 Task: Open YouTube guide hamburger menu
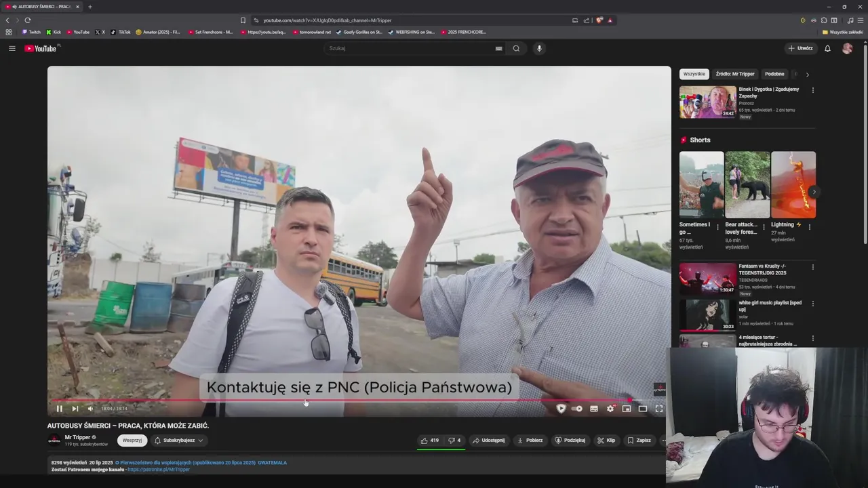[x=12, y=48]
